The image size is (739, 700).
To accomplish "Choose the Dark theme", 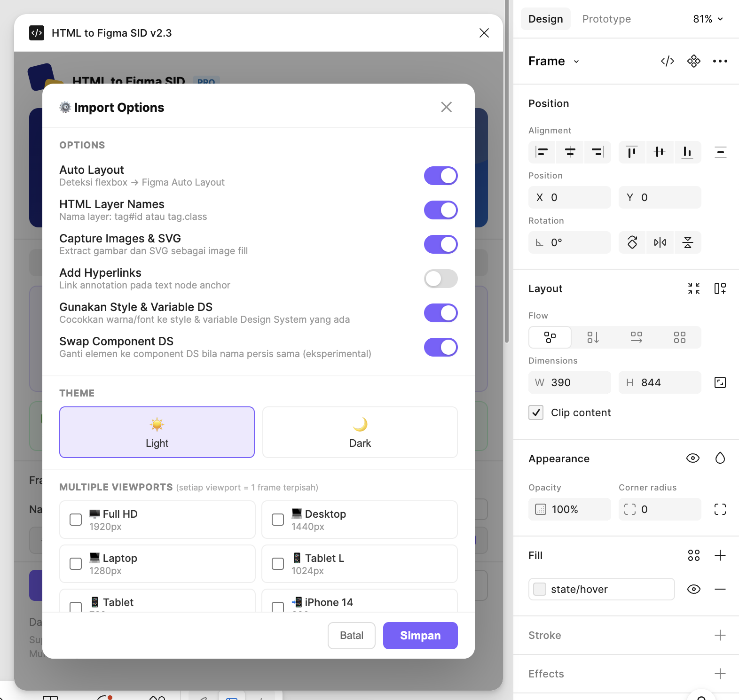I will pyautogui.click(x=360, y=432).
